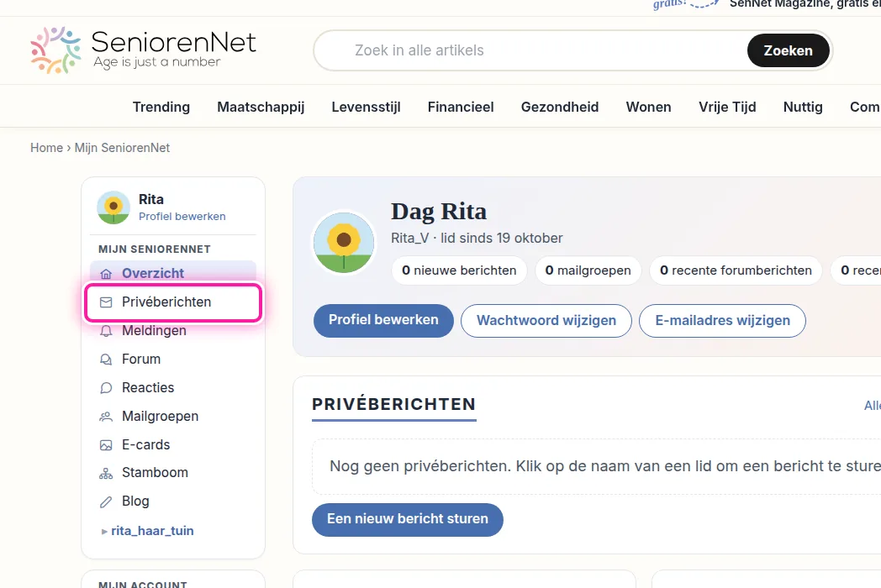Open Mailgroepen in the sidebar
The image size is (881, 588).
[x=173, y=417]
